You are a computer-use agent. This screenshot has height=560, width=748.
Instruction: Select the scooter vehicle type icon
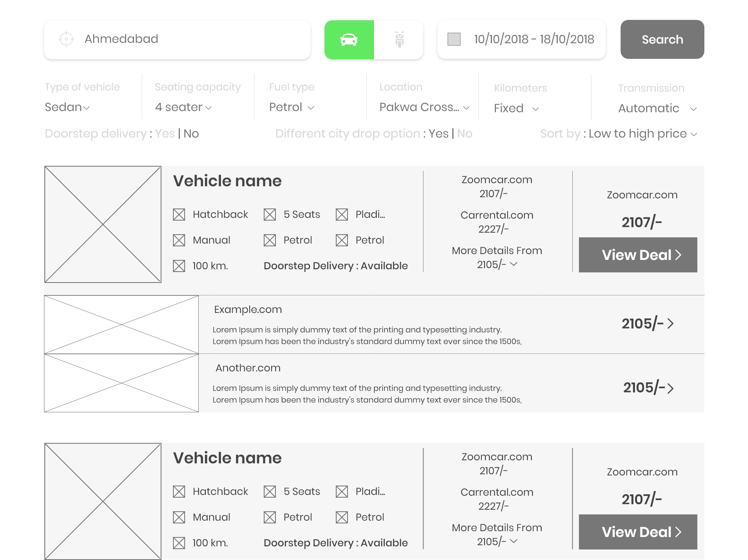point(399,40)
